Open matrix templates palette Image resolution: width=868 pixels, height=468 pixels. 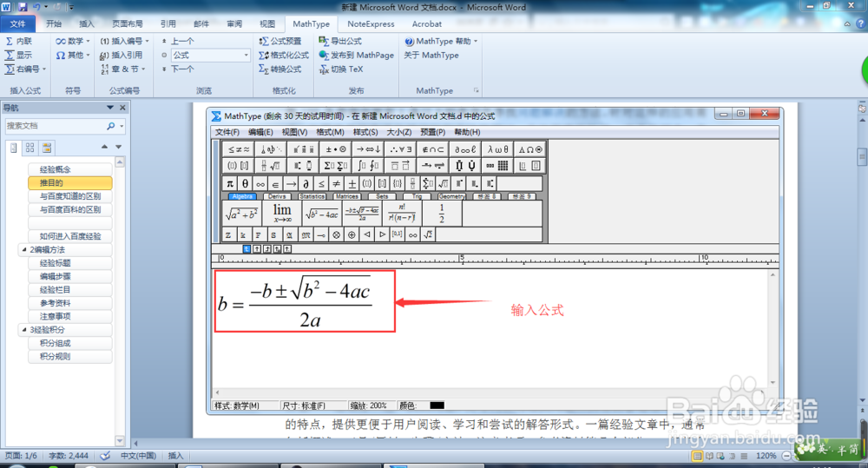pyautogui.click(x=497, y=166)
